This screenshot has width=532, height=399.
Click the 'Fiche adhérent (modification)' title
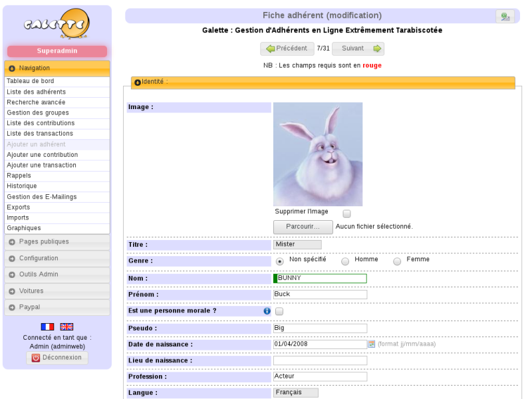point(322,15)
